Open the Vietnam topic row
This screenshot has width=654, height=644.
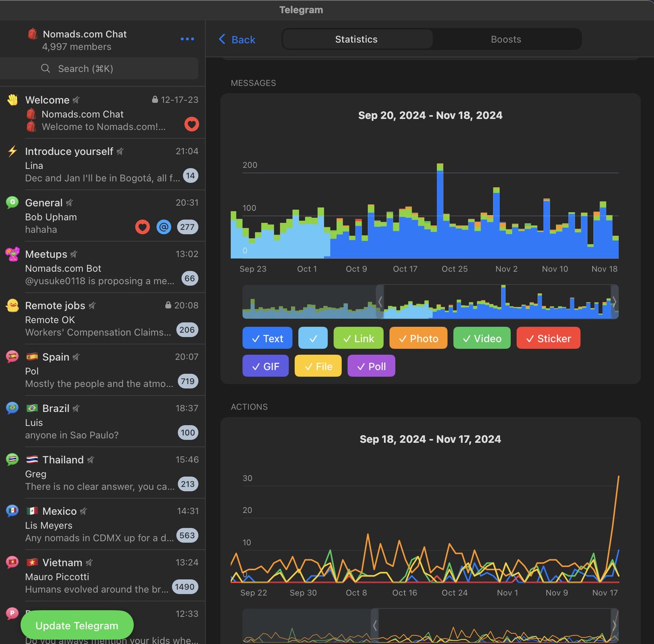tap(102, 575)
